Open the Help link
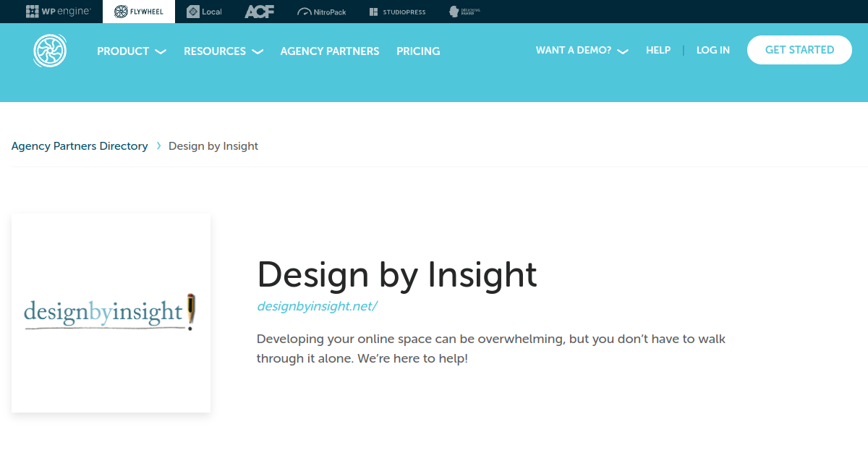Viewport: 868px width, 456px height. [658, 50]
